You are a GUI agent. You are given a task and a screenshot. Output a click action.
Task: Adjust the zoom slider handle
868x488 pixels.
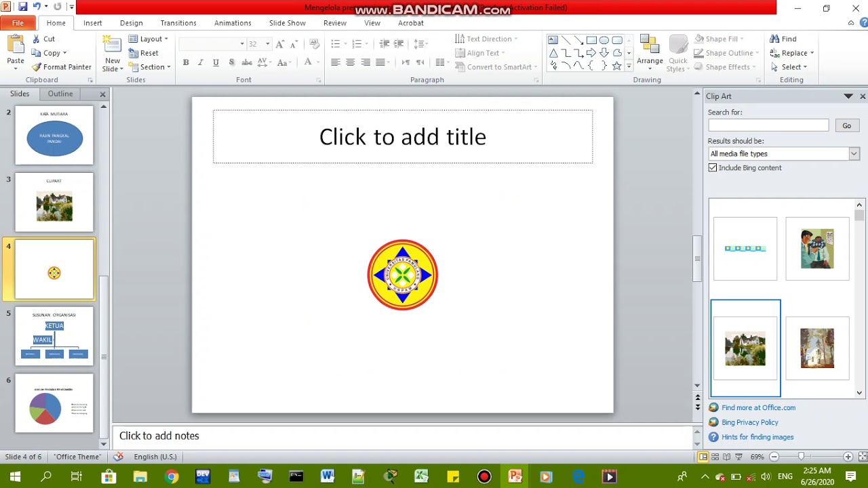click(801, 457)
